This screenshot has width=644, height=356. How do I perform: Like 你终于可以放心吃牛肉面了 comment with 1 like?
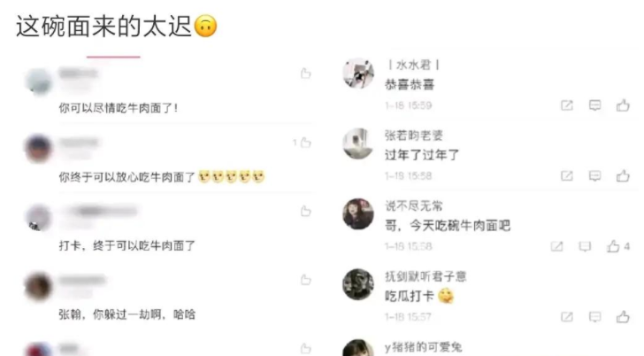pos(305,143)
